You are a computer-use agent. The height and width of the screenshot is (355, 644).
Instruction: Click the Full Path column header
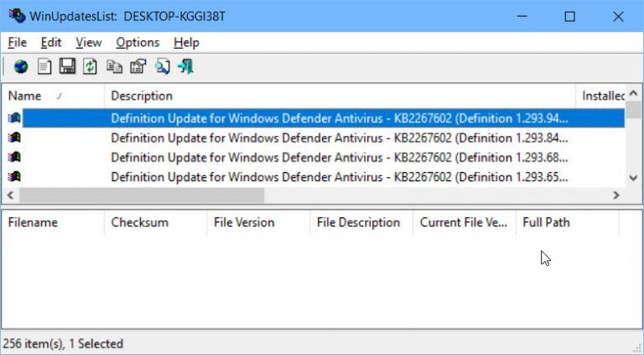click(546, 222)
